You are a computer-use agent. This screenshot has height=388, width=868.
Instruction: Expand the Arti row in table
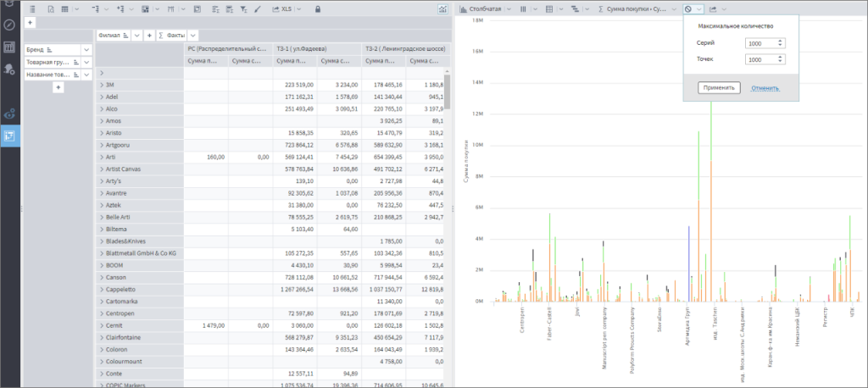(102, 157)
